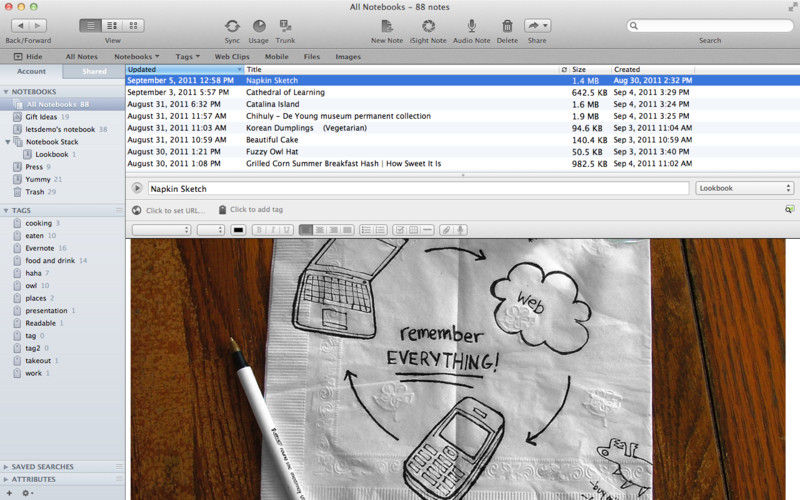The width and height of the screenshot is (800, 500).
Task: Sort by Updated column header
Action: [x=185, y=69]
